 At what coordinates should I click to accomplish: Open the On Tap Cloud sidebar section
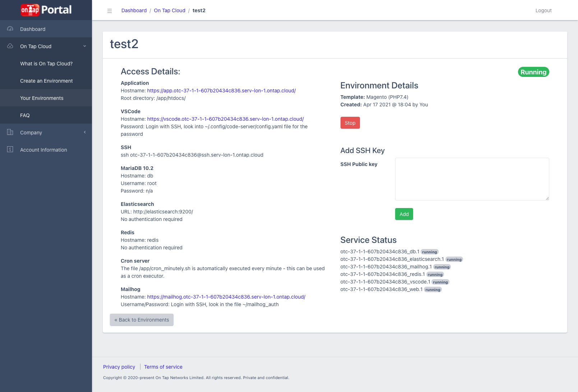click(x=46, y=46)
